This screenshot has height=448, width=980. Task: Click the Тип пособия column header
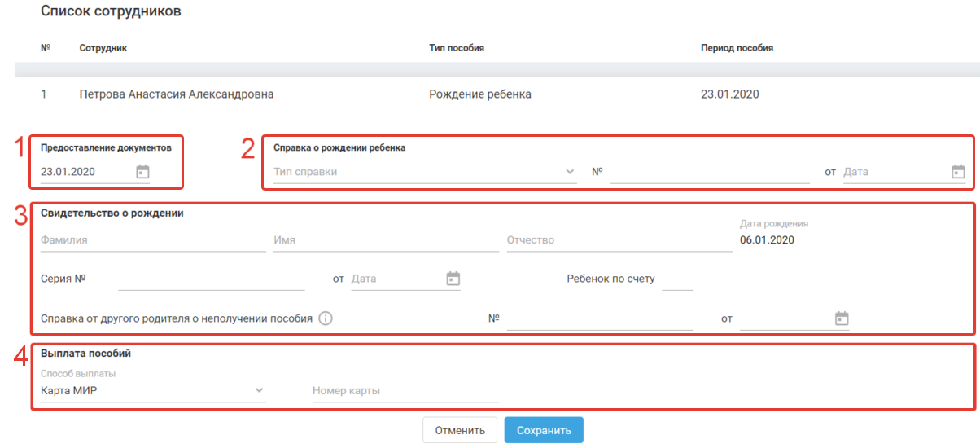[457, 48]
